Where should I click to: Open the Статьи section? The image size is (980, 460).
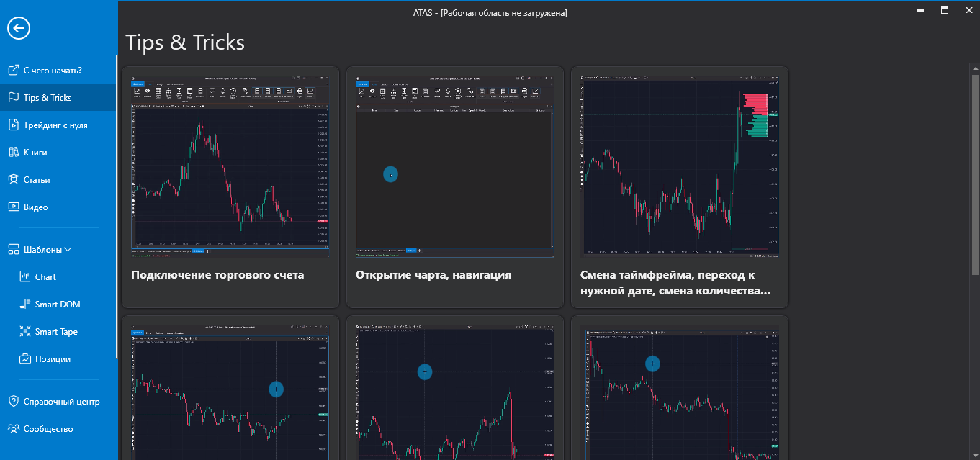pyautogui.click(x=58, y=179)
